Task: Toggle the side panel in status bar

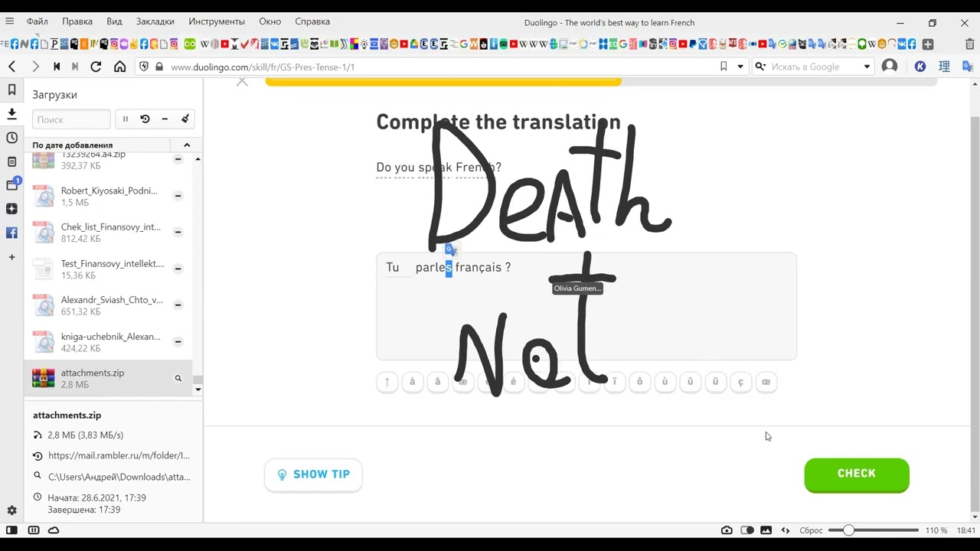Action: [11, 530]
